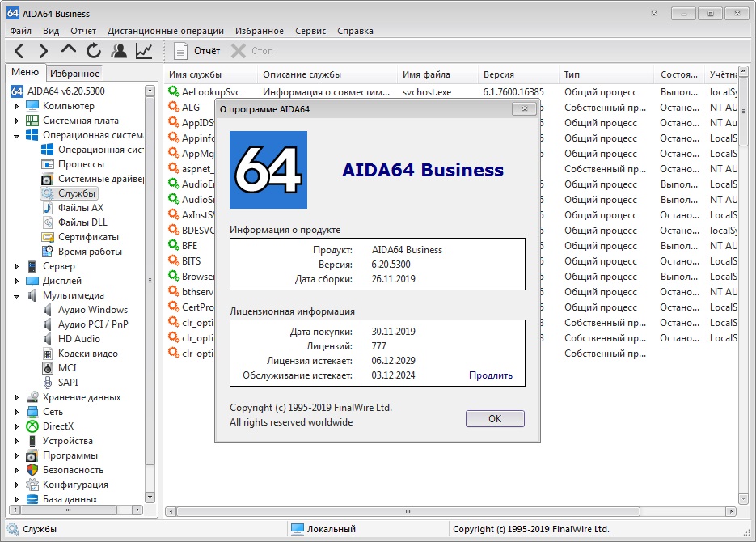This screenshot has height=542, width=756.
Task: Sort by Описание службы column header
Action: 327,74
